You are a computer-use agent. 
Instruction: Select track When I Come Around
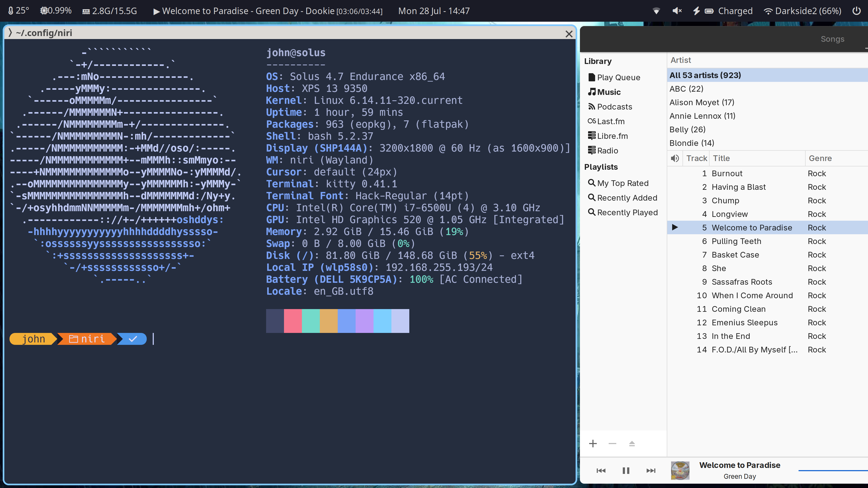click(768, 295)
